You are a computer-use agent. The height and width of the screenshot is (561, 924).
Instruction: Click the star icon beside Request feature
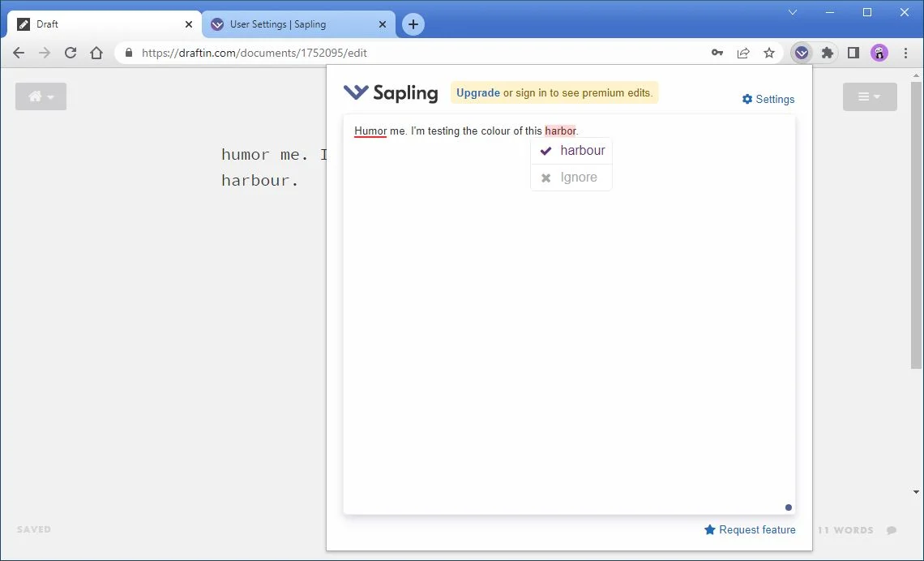(x=710, y=529)
